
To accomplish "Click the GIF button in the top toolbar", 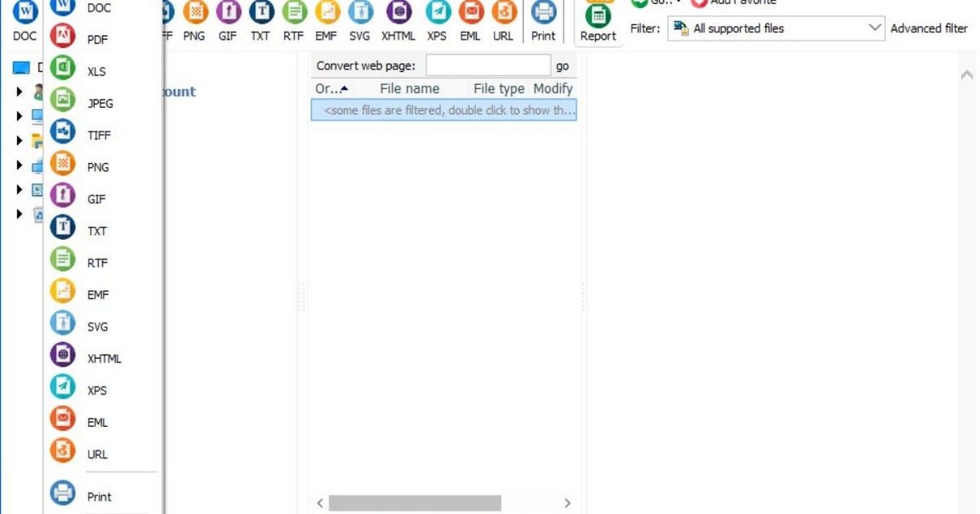I will 228,20.
